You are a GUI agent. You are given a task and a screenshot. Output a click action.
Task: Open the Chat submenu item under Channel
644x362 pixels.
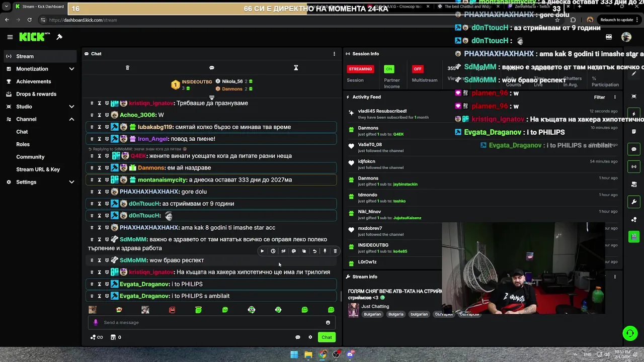point(22,132)
